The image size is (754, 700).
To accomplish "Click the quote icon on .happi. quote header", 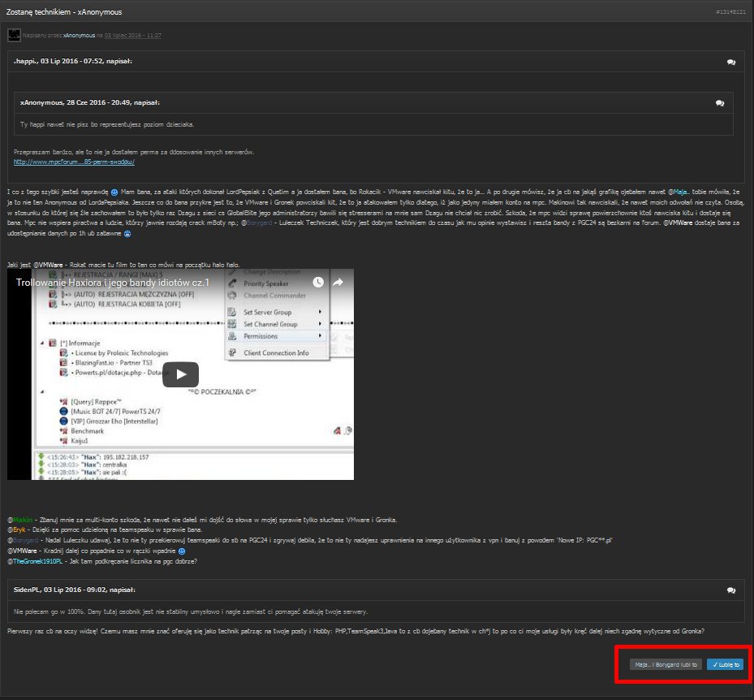I will click(731, 62).
